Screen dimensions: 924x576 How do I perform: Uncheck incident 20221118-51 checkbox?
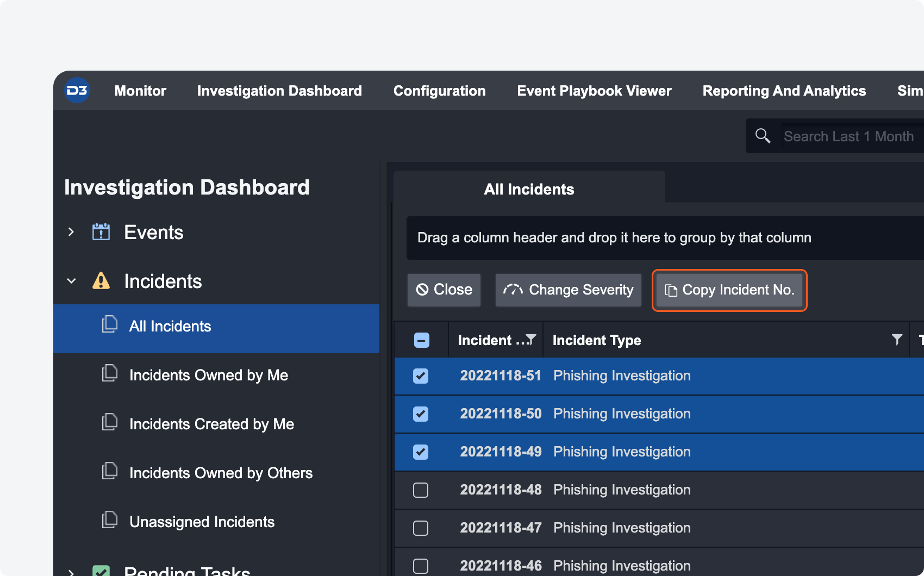point(421,376)
